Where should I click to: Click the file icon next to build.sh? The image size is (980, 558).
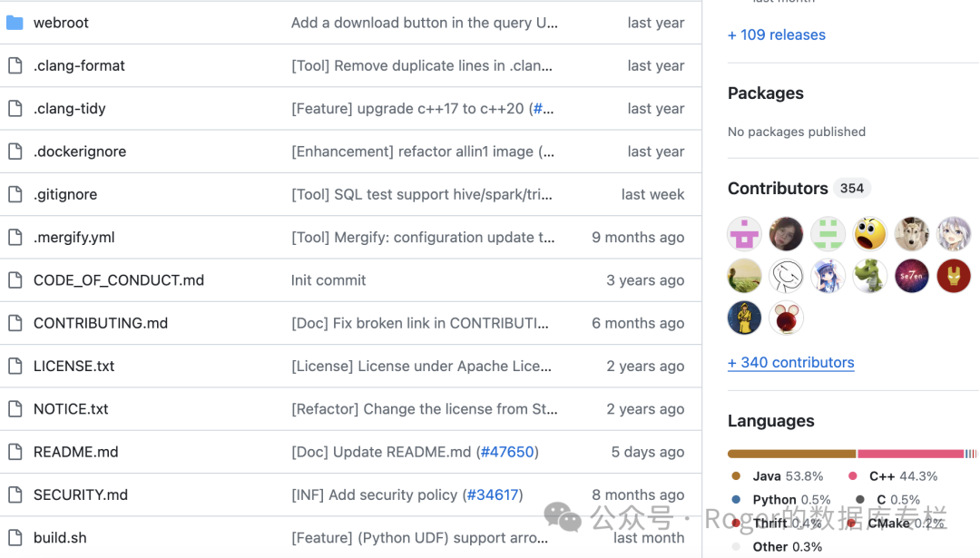coord(15,537)
